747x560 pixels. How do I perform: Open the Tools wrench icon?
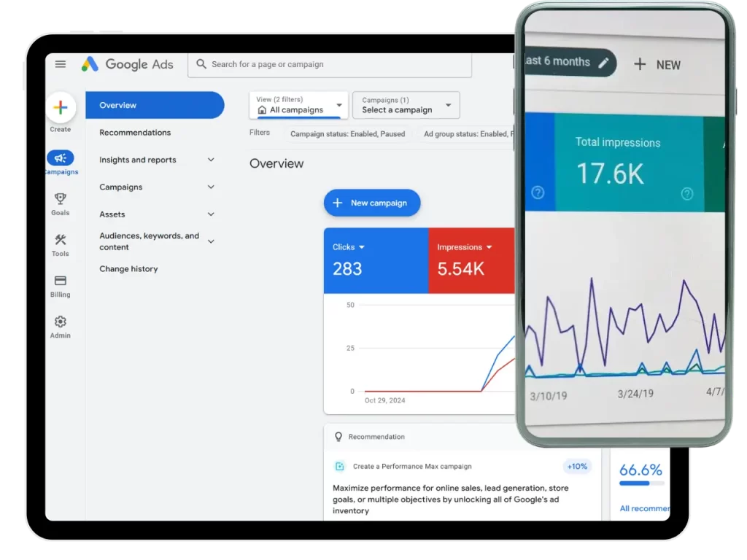(x=61, y=239)
